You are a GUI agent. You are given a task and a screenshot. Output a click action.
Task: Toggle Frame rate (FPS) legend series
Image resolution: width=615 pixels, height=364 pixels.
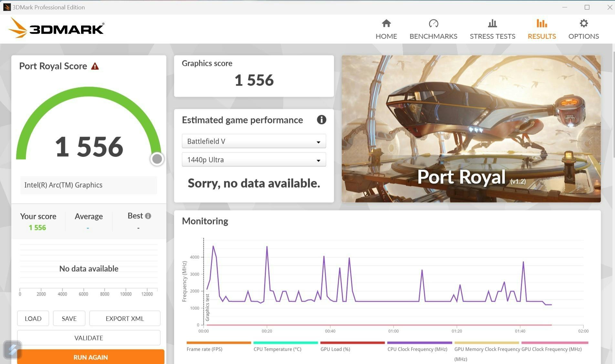[x=204, y=349]
